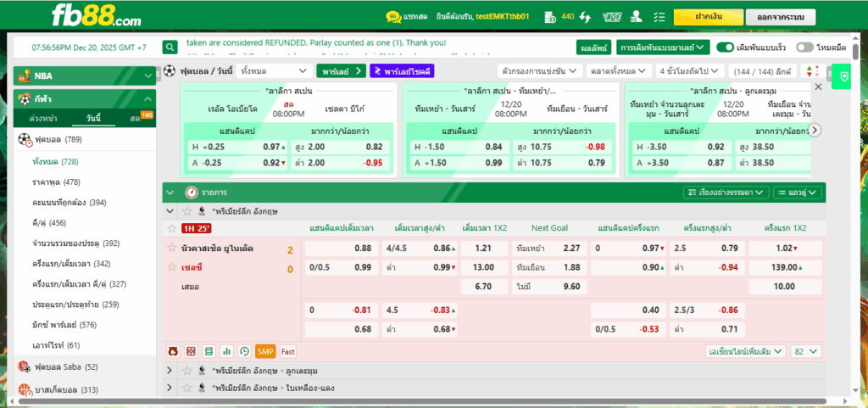Open บาสเก็ตบอล (313) sport
The image size is (868, 408).
[x=85, y=389]
